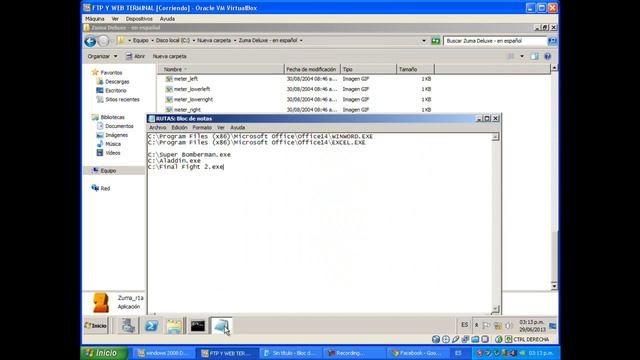Click the green refresh icon beside address bar
This screenshot has height=360, width=640.
(436, 41)
